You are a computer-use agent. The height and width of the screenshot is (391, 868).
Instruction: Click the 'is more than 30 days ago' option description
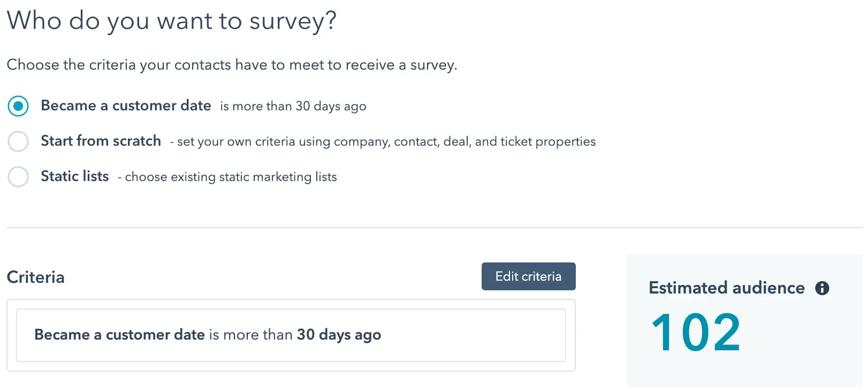click(293, 106)
